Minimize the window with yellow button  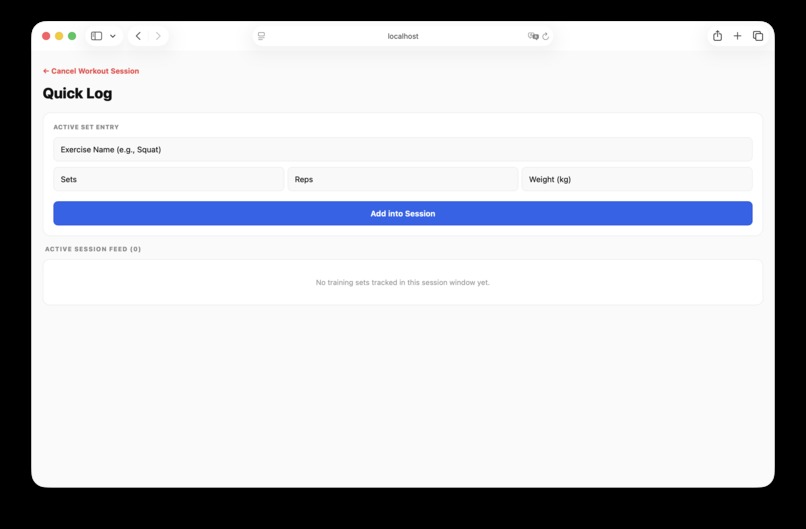pyautogui.click(x=59, y=36)
